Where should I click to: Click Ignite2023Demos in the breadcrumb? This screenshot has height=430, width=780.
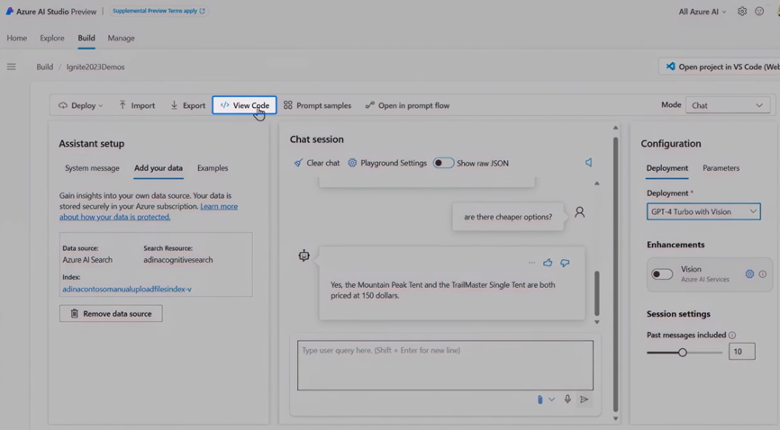coord(96,67)
